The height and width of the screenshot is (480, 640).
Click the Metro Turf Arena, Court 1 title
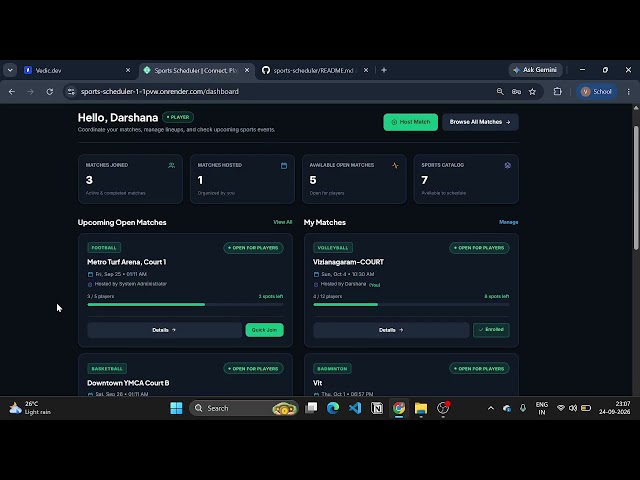[x=127, y=262]
